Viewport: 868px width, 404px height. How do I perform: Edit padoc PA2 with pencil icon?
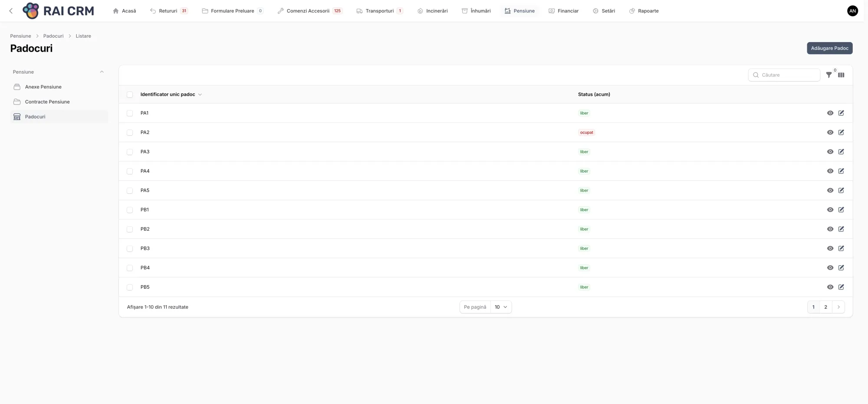click(x=841, y=133)
